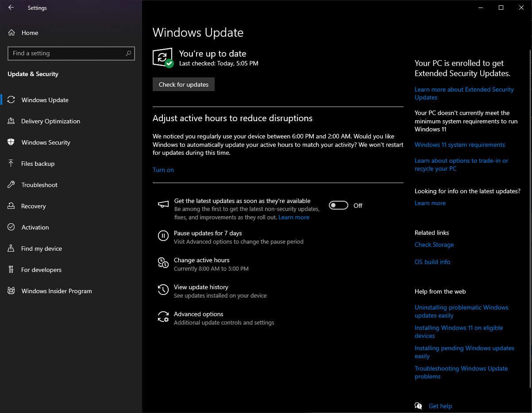Minimize the Settings window
This screenshot has height=413, width=532.
pos(481,8)
